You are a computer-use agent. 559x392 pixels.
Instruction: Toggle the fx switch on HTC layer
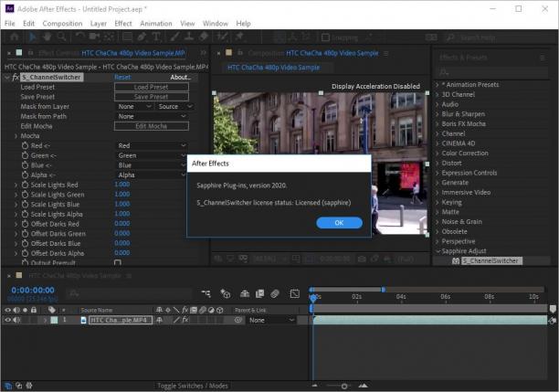click(185, 320)
